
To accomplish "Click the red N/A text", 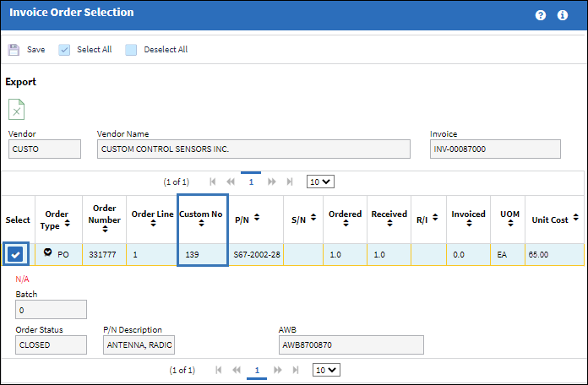I will point(22,279).
